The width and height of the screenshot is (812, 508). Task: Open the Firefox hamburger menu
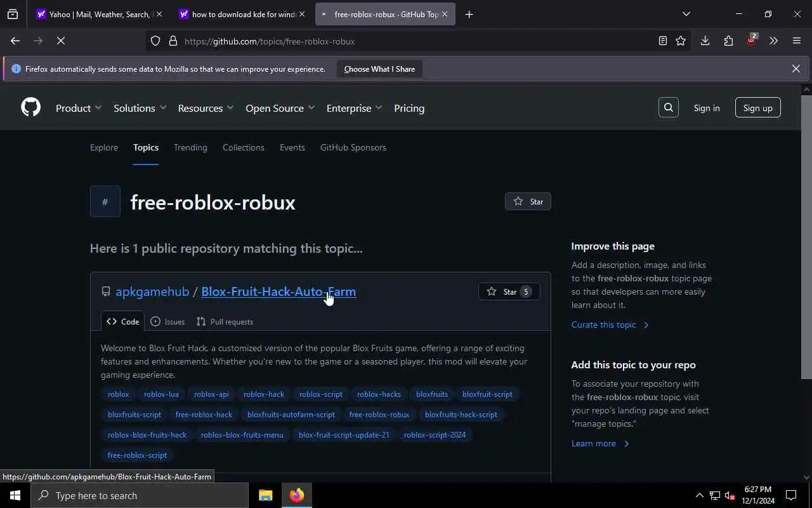click(797, 41)
